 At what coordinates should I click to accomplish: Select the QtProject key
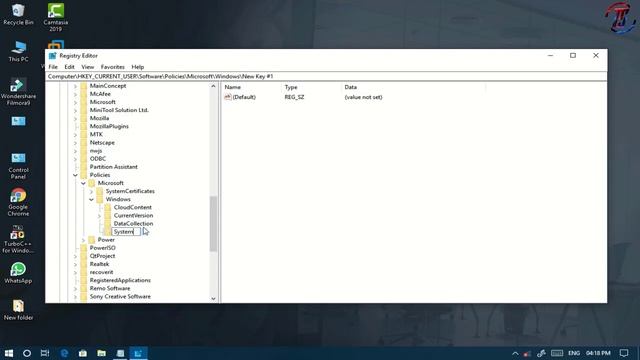[x=102, y=256]
